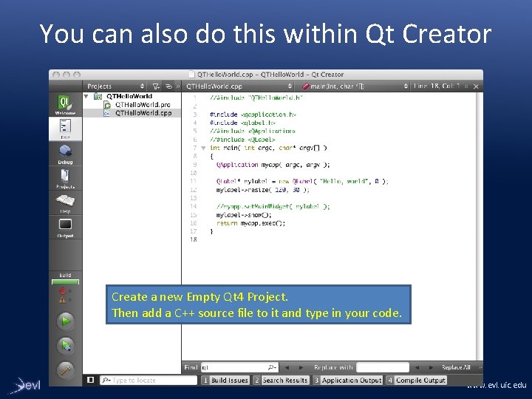
Task: Open the Projects mode in sidebar
Action: 65,179
